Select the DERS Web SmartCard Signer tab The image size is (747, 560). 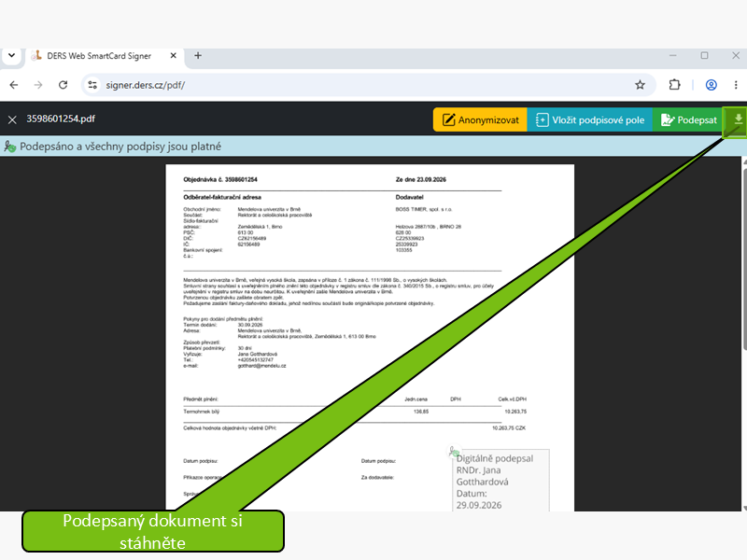pyautogui.click(x=99, y=56)
